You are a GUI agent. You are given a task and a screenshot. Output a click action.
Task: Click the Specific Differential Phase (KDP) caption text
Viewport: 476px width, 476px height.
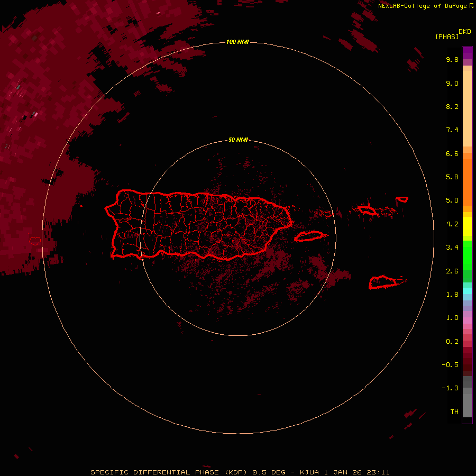pos(240,472)
